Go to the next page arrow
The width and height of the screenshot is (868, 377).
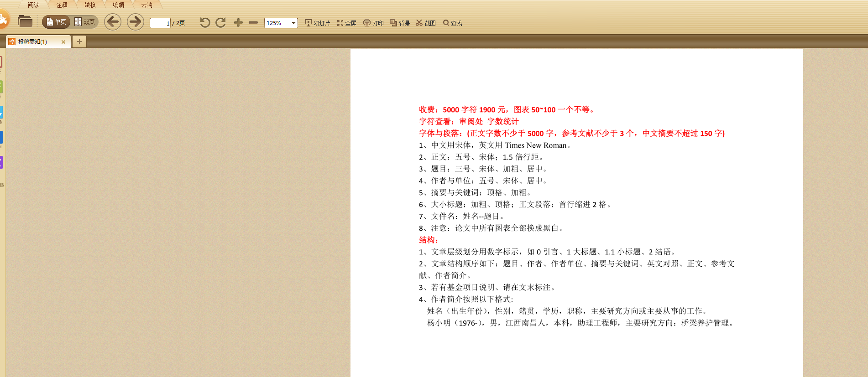tap(135, 22)
